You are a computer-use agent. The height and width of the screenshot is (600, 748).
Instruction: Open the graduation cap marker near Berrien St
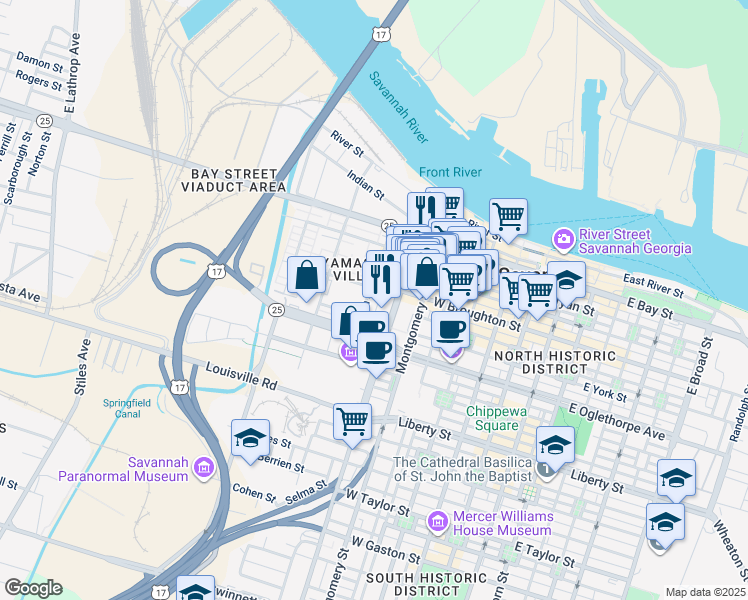click(250, 442)
